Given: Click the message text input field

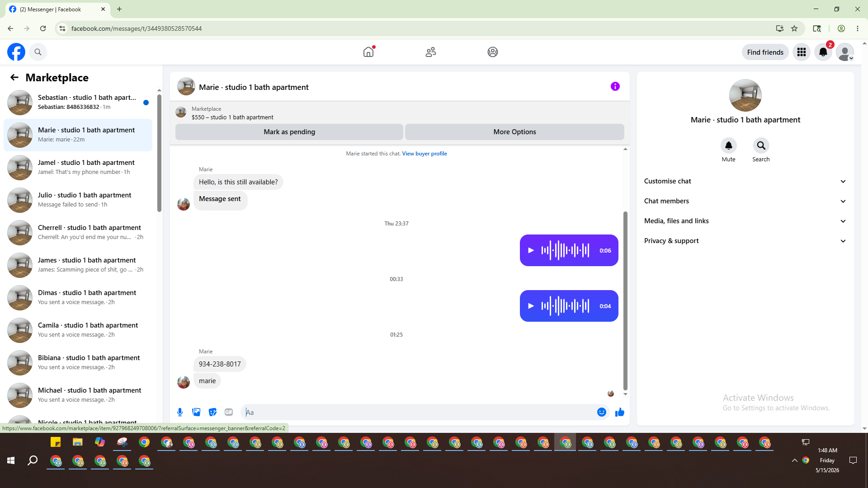Looking at the screenshot, I should coord(418,412).
